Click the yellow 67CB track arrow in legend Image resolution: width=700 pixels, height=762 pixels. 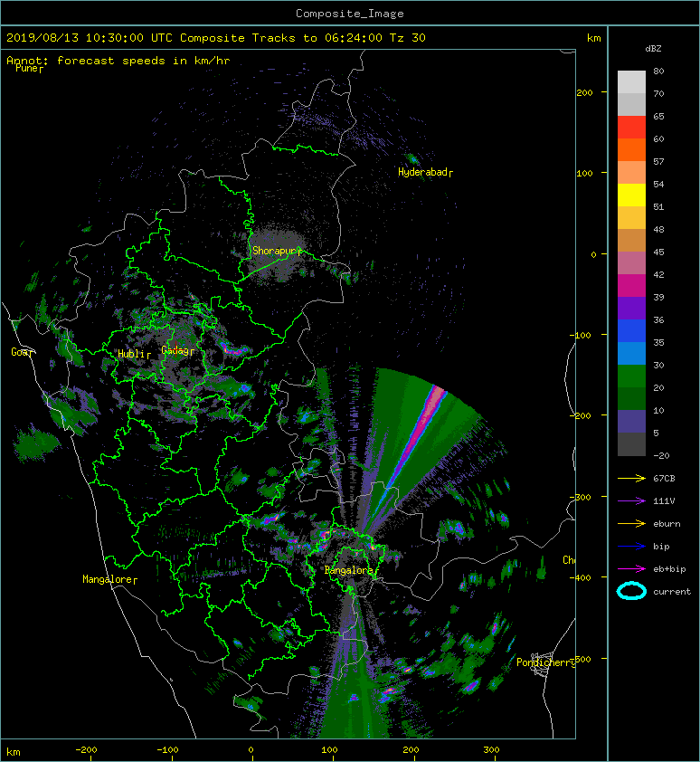(631, 479)
